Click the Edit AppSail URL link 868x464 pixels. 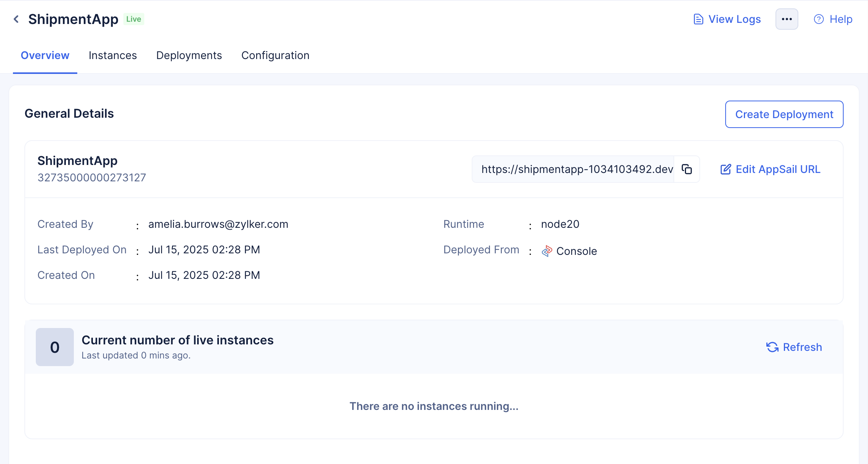[x=778, y=169]
